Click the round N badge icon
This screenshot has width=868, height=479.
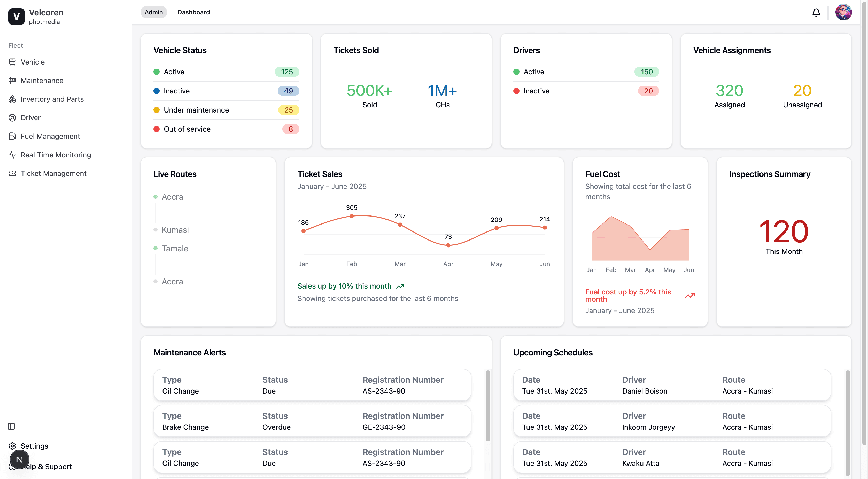20,459
